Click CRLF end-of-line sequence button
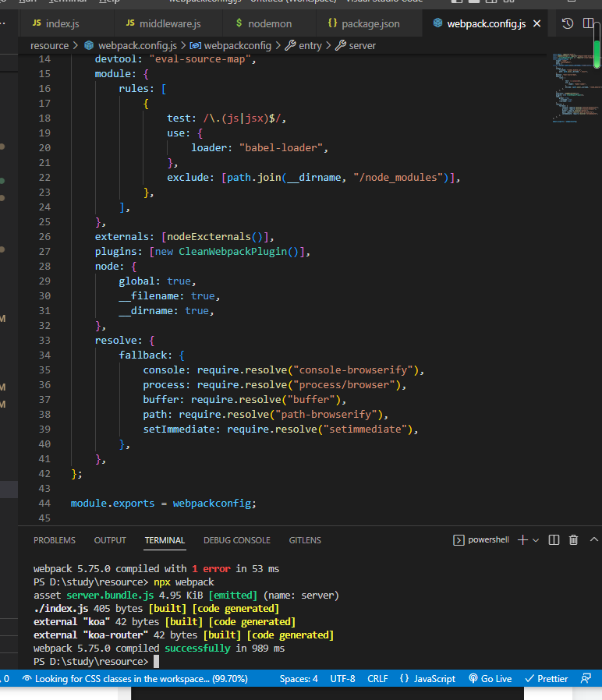 tap(377, 679)
